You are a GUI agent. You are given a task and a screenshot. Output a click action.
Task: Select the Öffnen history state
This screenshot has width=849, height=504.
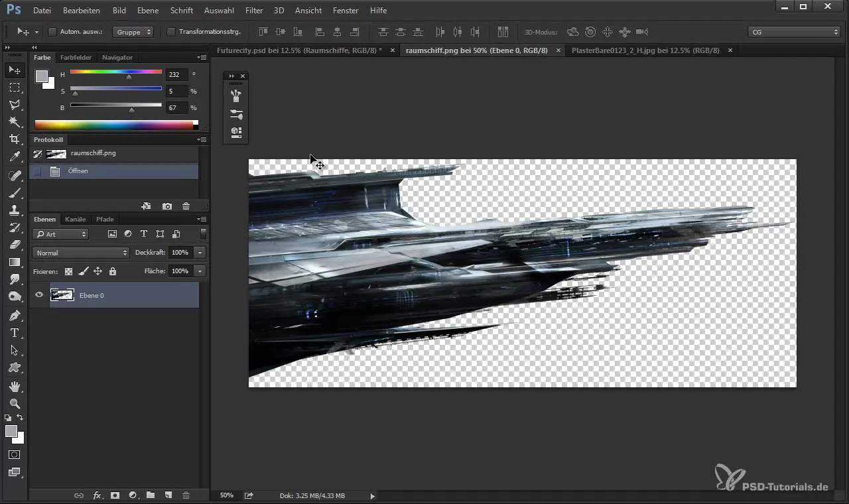[114, 171]
